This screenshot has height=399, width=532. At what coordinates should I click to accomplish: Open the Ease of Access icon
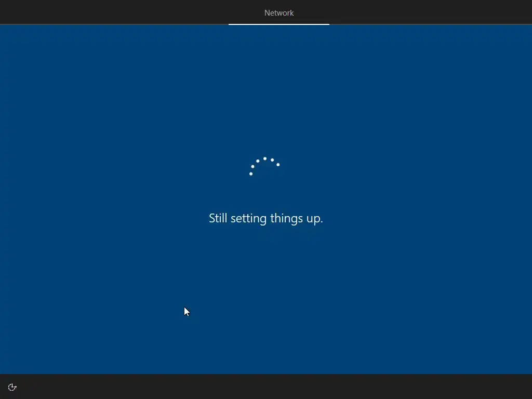pyautogui.click(x=12, y=387)
